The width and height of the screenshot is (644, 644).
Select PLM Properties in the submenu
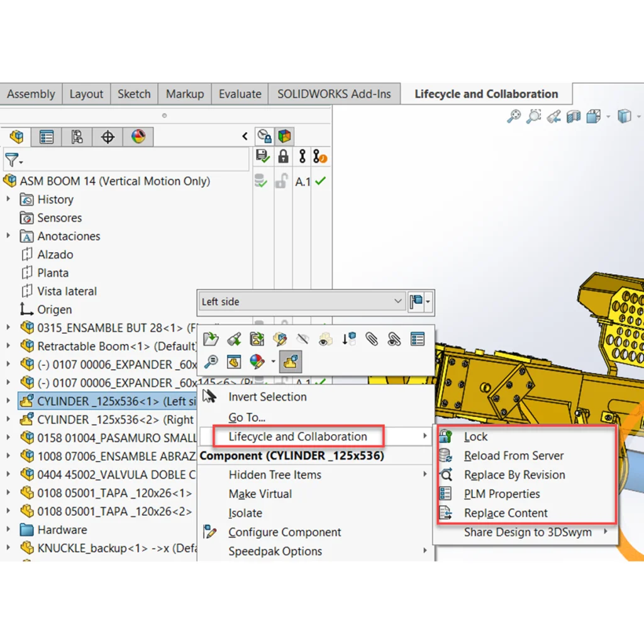[502, 494]
